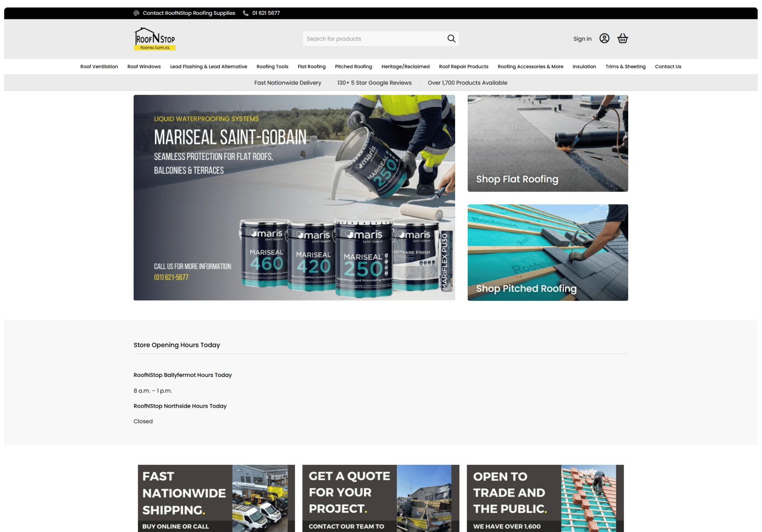Open the Roof Repair Products menu
The image size is (762, 532).
[x=464, y=66]
